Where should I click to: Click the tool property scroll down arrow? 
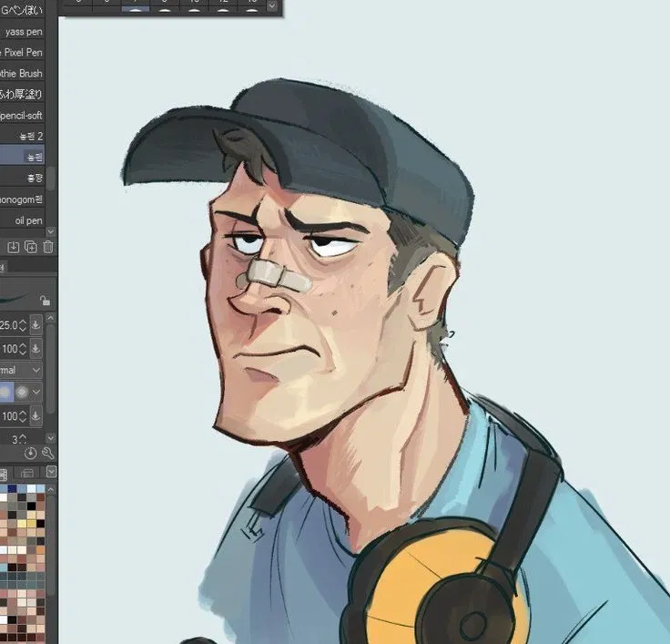point(50,438)
